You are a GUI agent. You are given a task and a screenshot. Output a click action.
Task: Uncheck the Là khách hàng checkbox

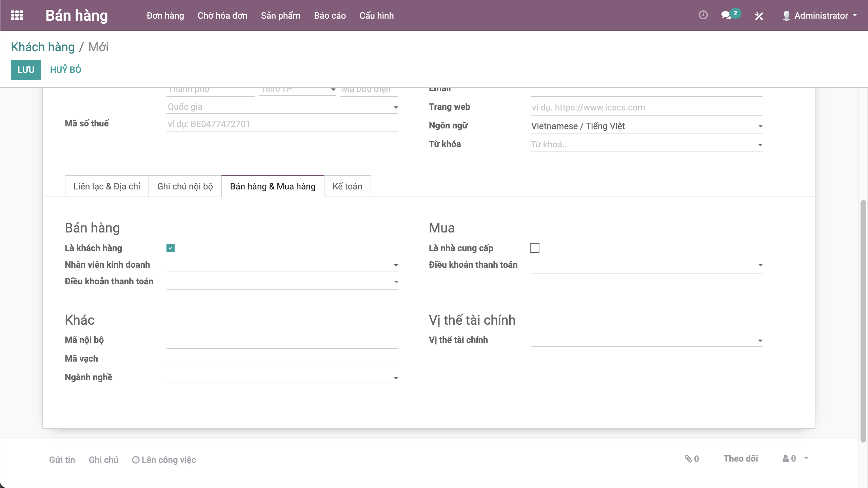[171, 248]
